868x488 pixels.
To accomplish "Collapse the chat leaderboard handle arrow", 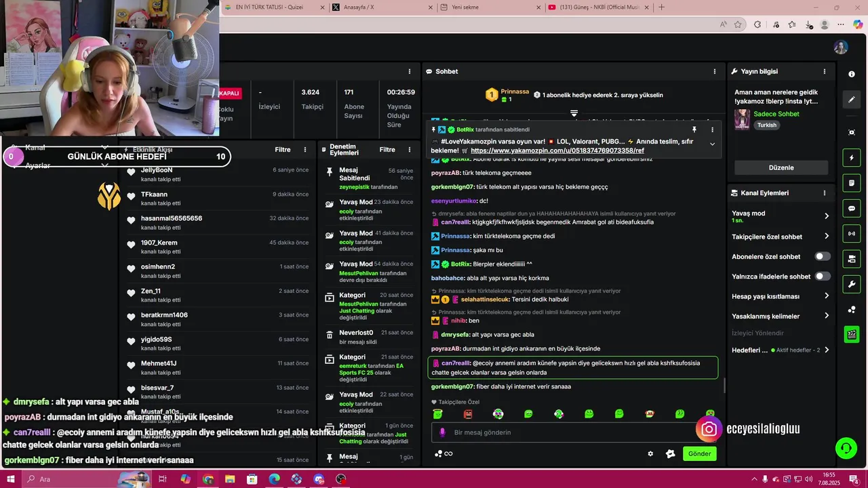I will [574, 113].
